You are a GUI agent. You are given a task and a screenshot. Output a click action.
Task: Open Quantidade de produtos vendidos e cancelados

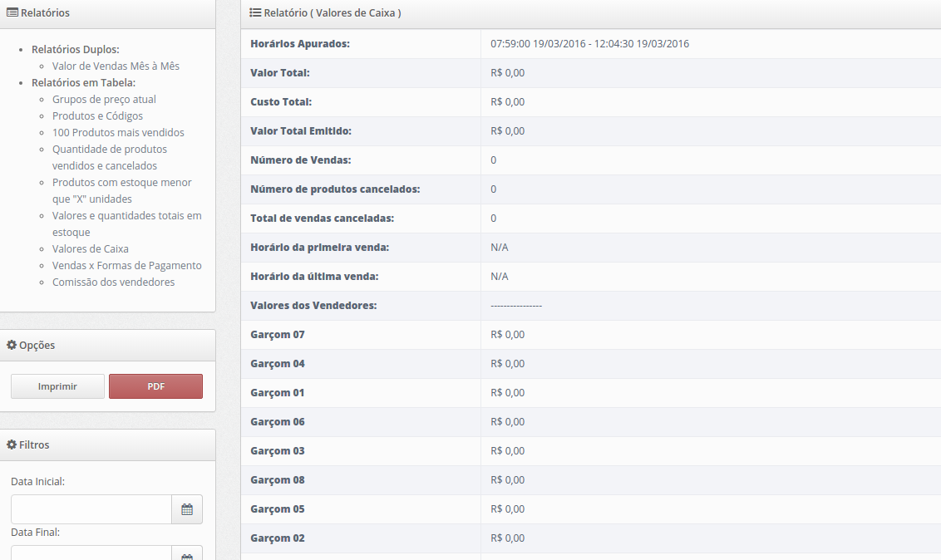(109, 157)
